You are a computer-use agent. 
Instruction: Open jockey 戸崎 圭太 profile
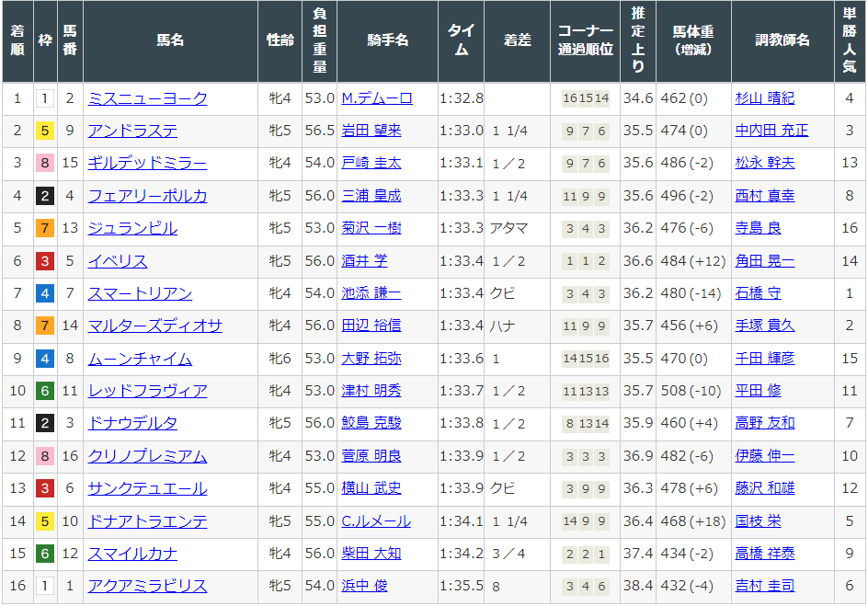(x=371, y=164)
